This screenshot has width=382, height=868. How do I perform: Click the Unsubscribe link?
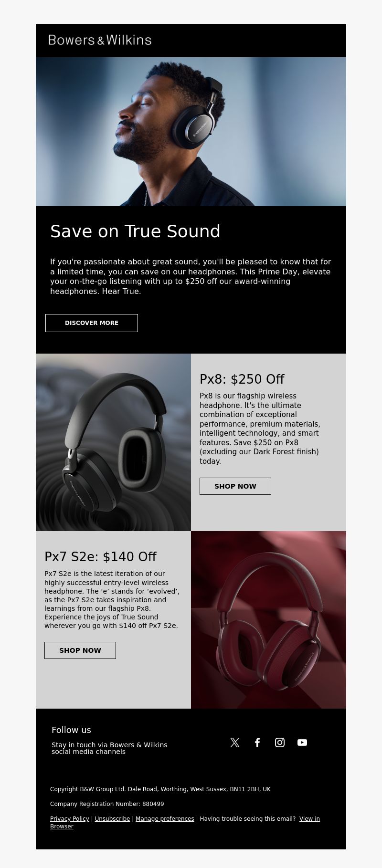tap(112, 818)
